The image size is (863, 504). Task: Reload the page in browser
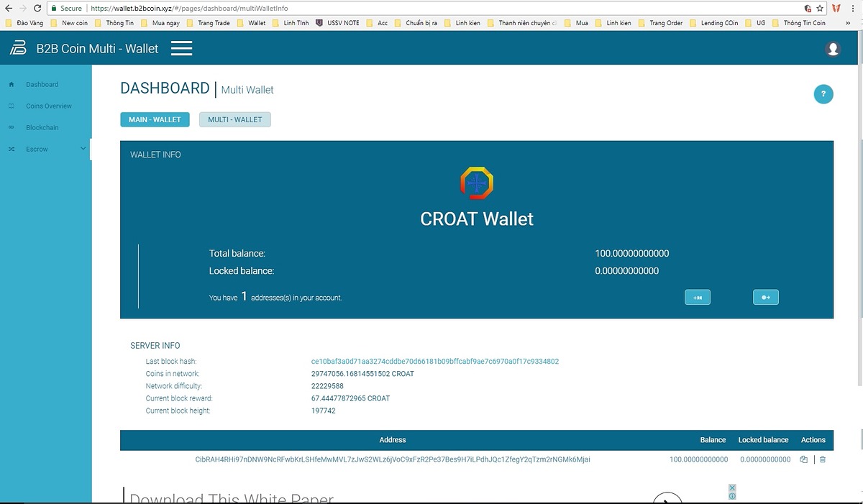pos(37,8)
